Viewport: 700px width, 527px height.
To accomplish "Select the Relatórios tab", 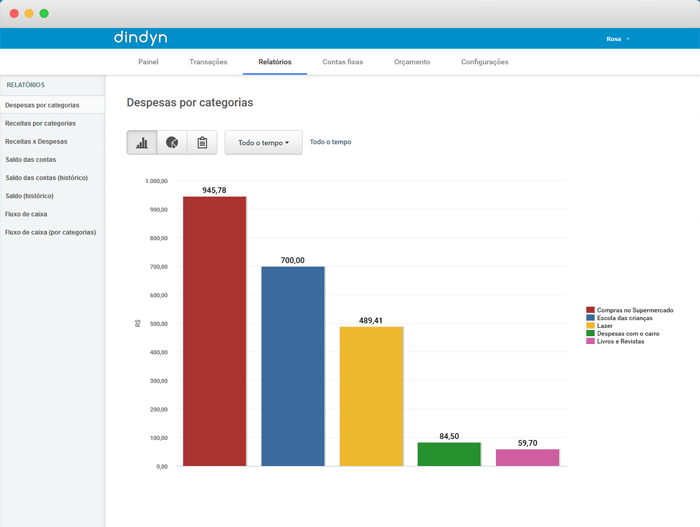I will 275,62.
